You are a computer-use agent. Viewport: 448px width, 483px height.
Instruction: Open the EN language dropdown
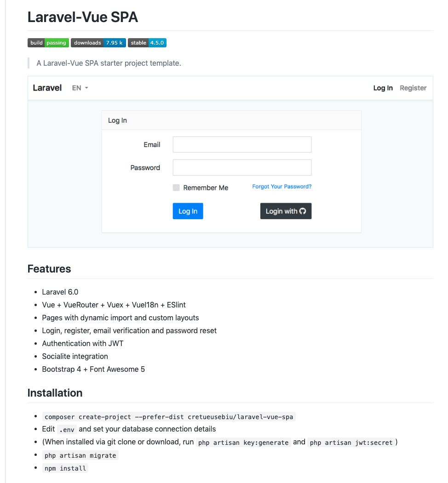pos(80,88)
